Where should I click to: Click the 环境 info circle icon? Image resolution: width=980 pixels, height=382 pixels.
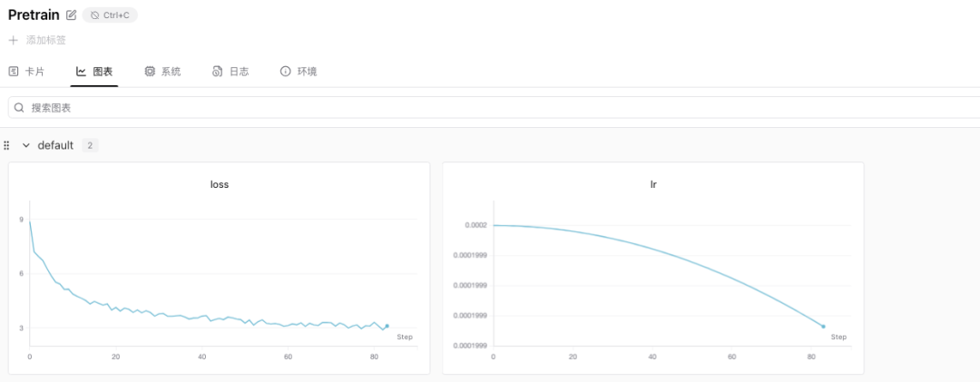coord(285,72)
